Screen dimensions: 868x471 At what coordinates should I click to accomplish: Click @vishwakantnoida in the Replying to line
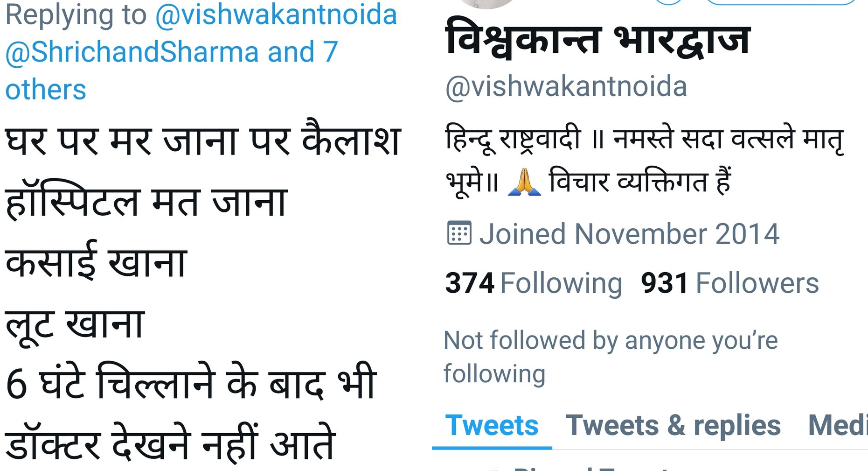pos(276,14)
